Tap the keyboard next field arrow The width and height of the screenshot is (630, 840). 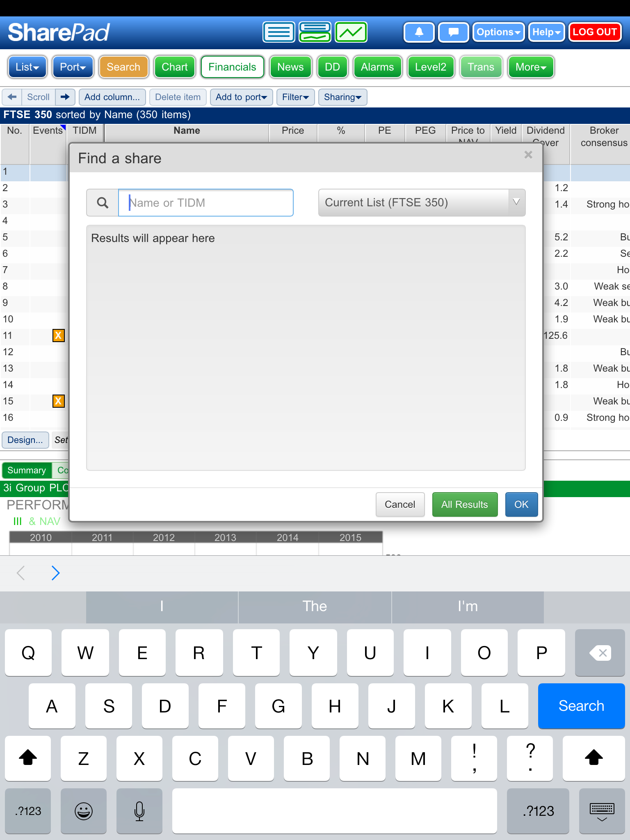point(56,573)
